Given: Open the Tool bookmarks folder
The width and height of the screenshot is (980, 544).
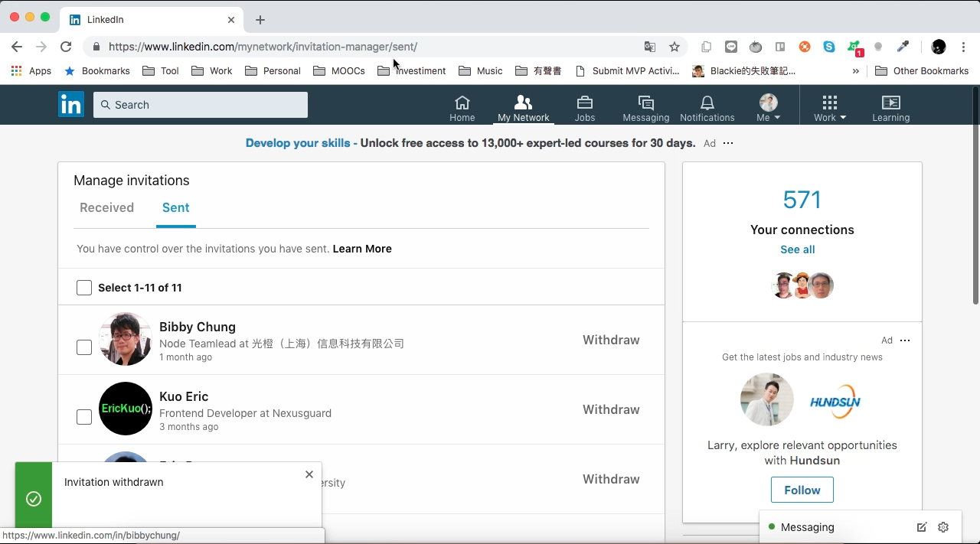Looking at the screenshot, I should 161,70.
